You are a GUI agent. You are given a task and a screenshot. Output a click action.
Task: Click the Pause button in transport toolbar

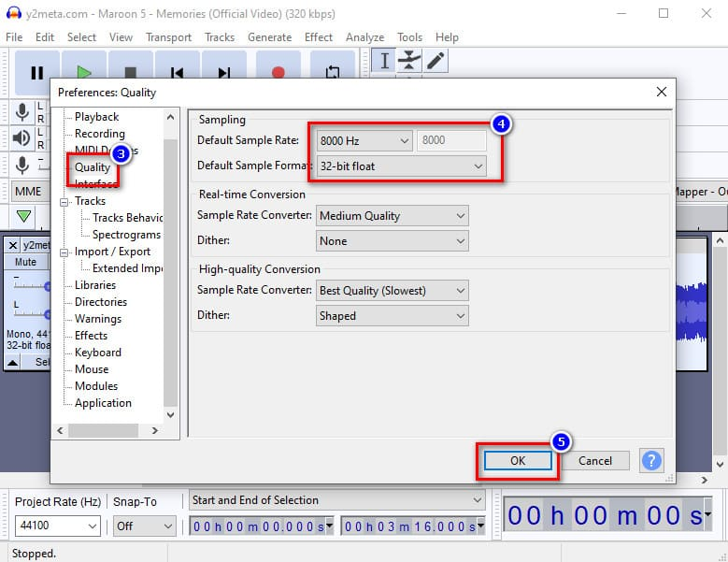(x=37, y=72)
